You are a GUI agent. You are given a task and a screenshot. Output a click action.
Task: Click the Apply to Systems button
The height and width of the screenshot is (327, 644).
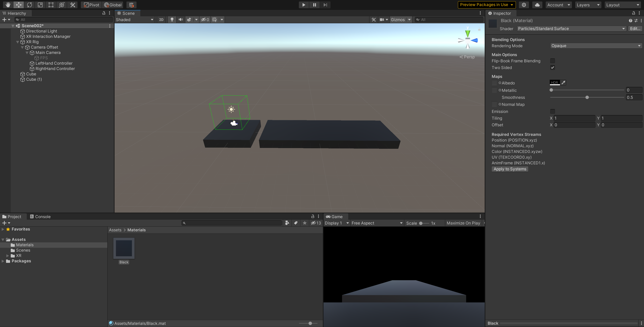pos(510,169)
